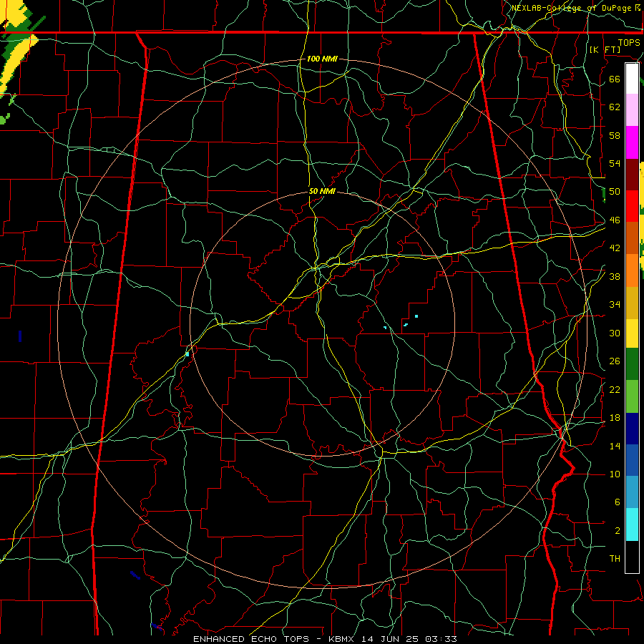The width and height of the screenshot is (644, 644).
Task: Click the 58 legend value
Action: (x=615, y=135)
